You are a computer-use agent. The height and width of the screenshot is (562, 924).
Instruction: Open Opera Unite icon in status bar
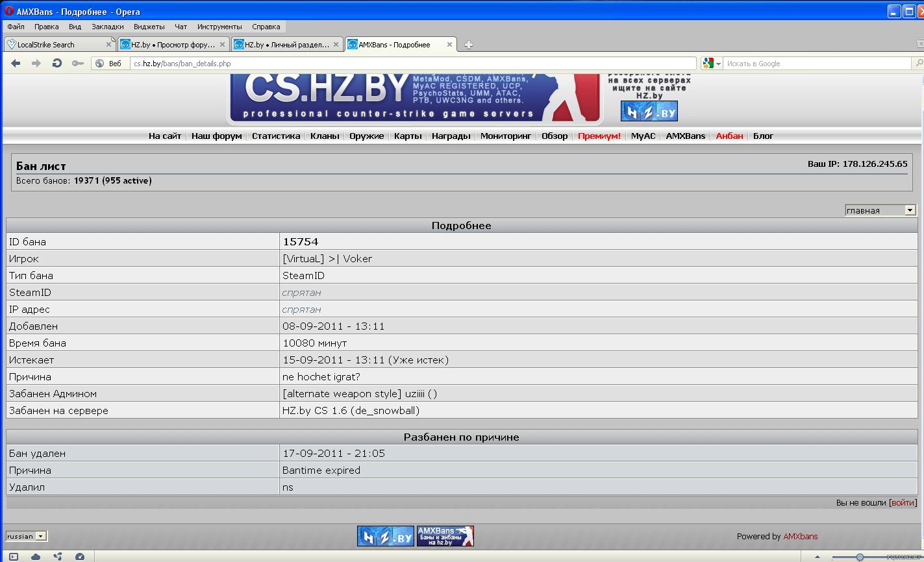58,556
